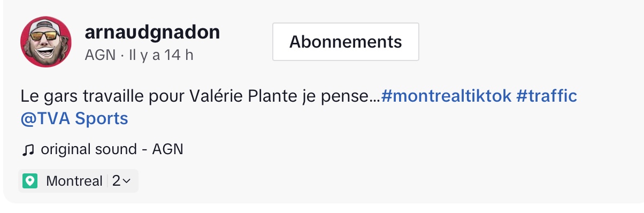Screen dimensions: 644x213
Task: Open 'original sound - AGN' audio link
Action: 112,149
